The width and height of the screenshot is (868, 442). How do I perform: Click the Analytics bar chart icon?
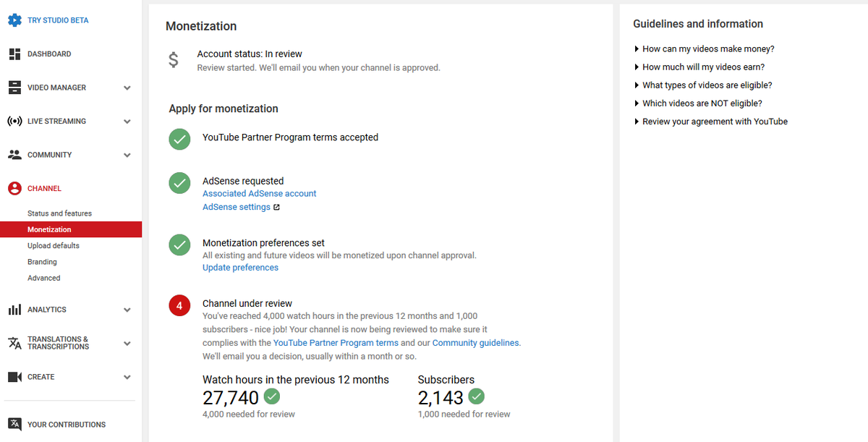click(x=14, y=310)
